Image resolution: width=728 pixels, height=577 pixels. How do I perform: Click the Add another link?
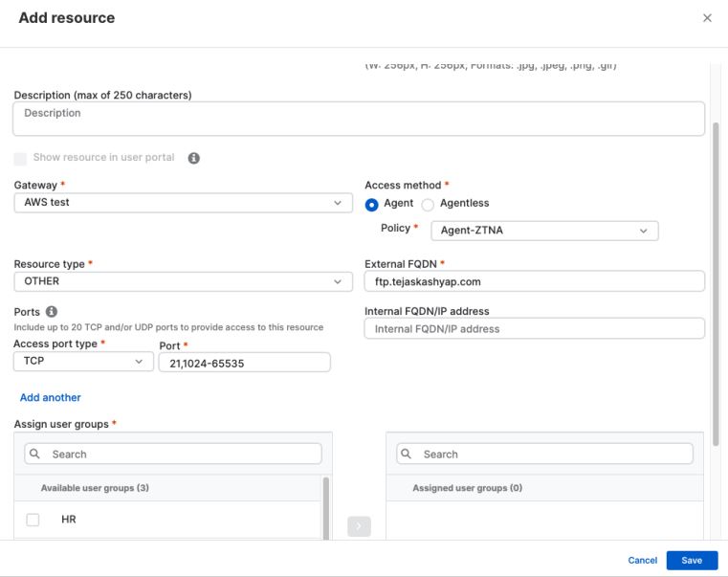click(x=51, y=397)
